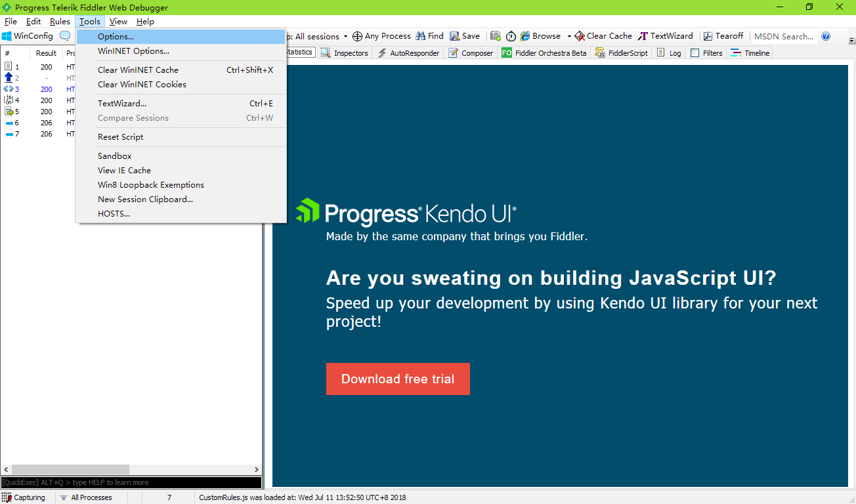Click the blue help question mark icon
This screenshot has width=856, height=504.
tap(826, 36)
